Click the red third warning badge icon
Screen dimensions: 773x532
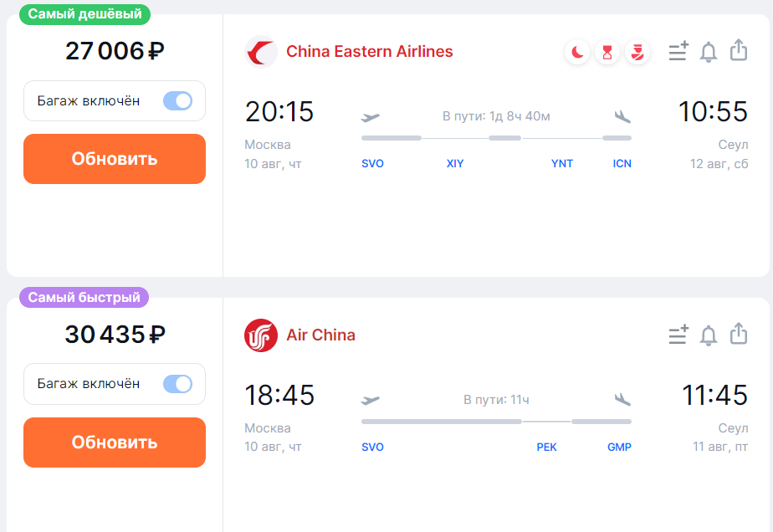coord(637,52)
